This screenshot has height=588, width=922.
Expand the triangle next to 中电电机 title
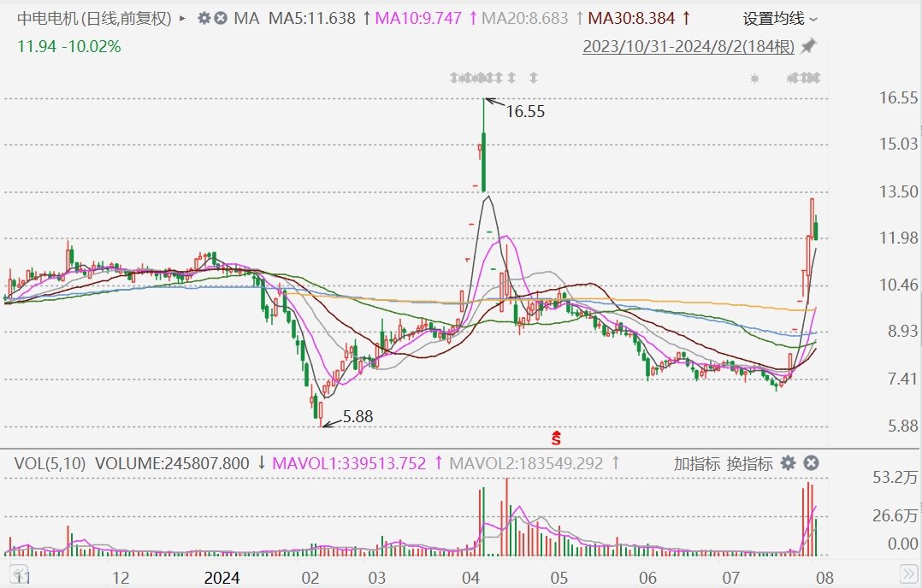182,19
